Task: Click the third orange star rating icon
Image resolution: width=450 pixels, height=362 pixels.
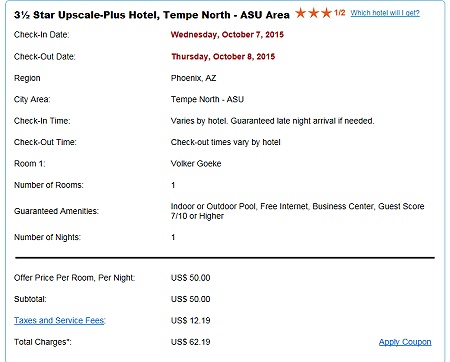Action: click(x=326, y=13)
